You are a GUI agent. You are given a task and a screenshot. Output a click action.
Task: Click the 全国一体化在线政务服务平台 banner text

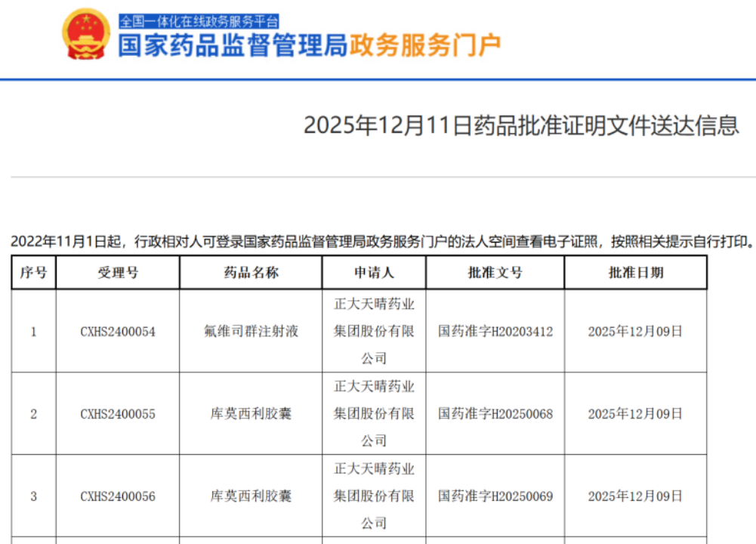click(199, 21)
